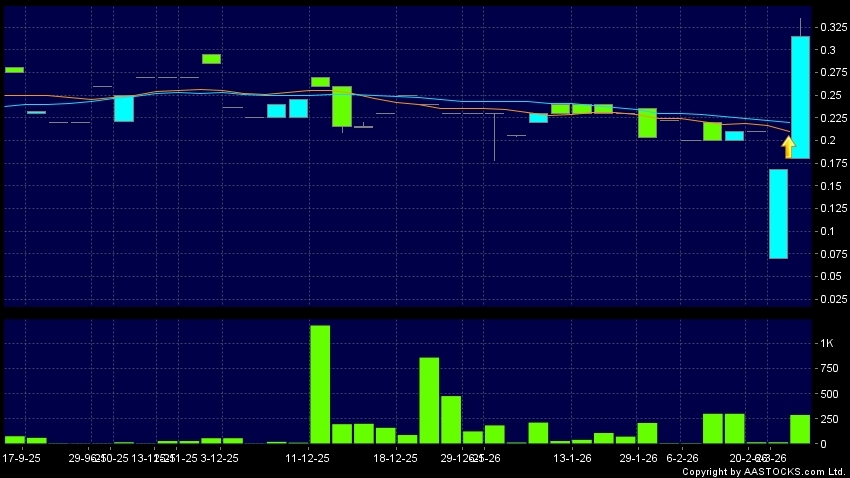Select the 1K volume axis label
This screenshot has height=478, width=850.
coord(826,344)
